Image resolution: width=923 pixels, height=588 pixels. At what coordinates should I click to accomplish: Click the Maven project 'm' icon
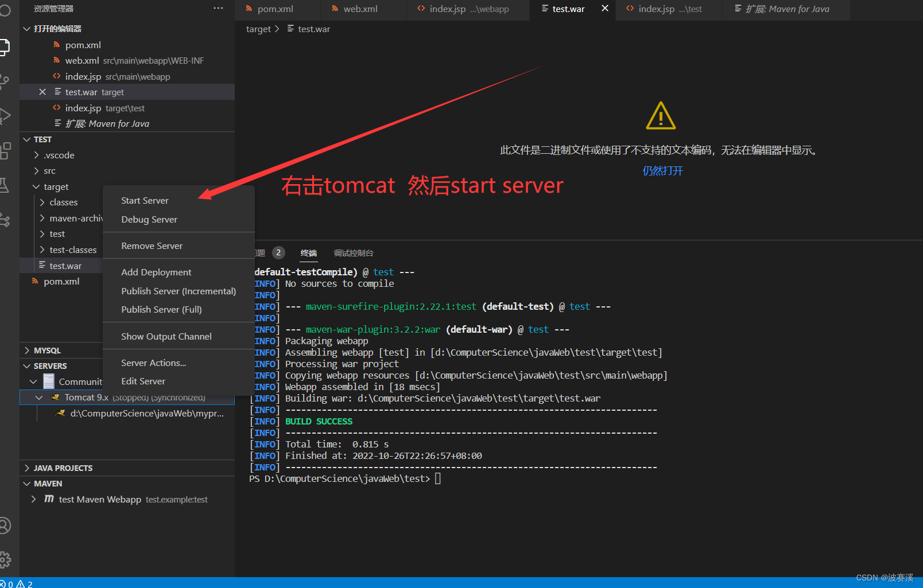(x=49, y=499)
